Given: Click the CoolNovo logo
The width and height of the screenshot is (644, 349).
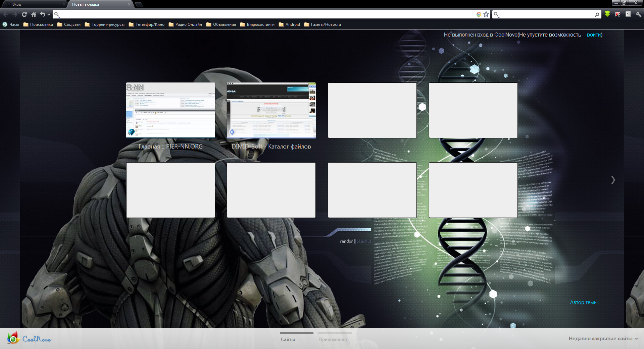Looking at the screenshot, I should (29, 338).
